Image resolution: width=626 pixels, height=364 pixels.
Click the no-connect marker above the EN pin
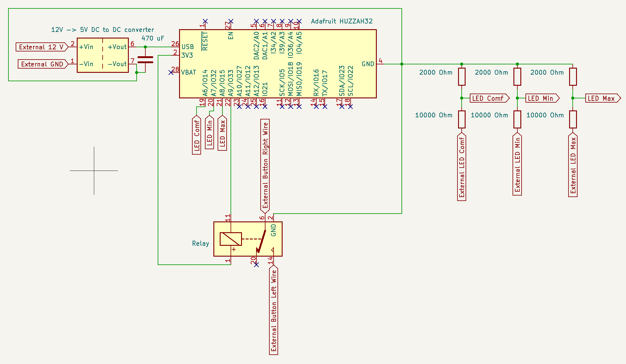(x=231, y=21)
